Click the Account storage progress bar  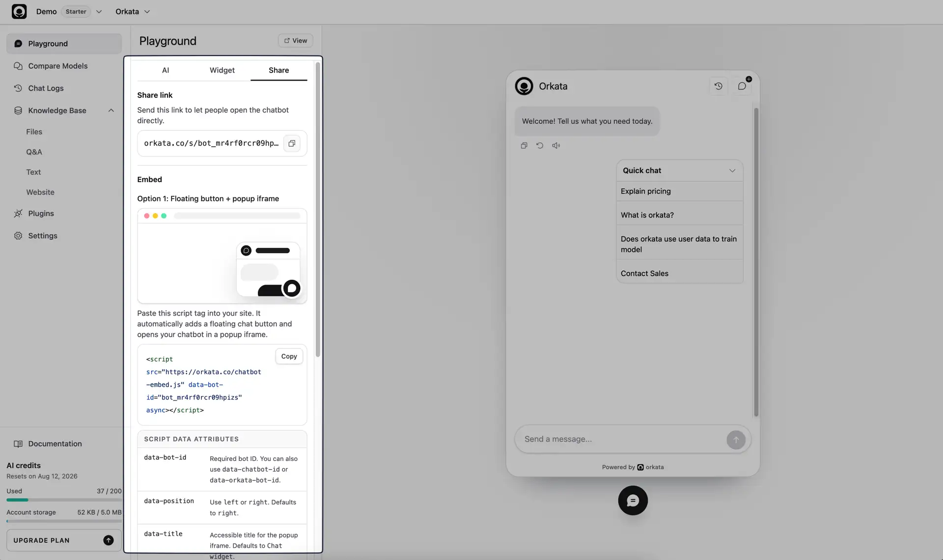point(64,521)
